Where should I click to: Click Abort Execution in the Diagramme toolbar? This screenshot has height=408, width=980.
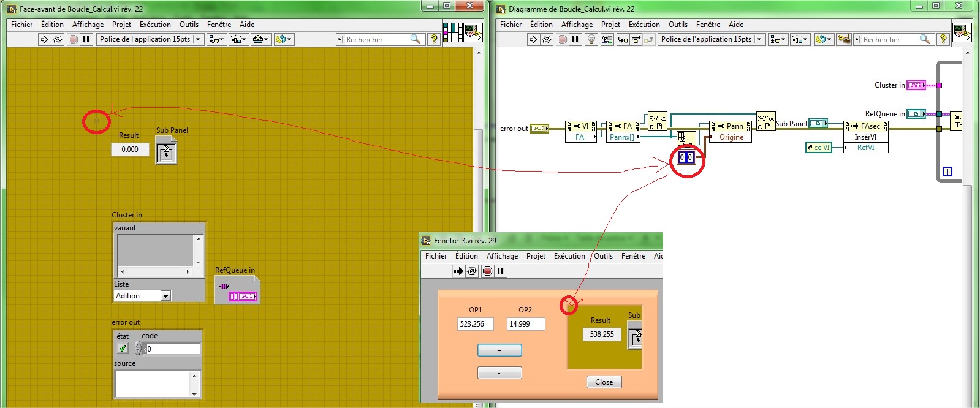click(562, 39)
